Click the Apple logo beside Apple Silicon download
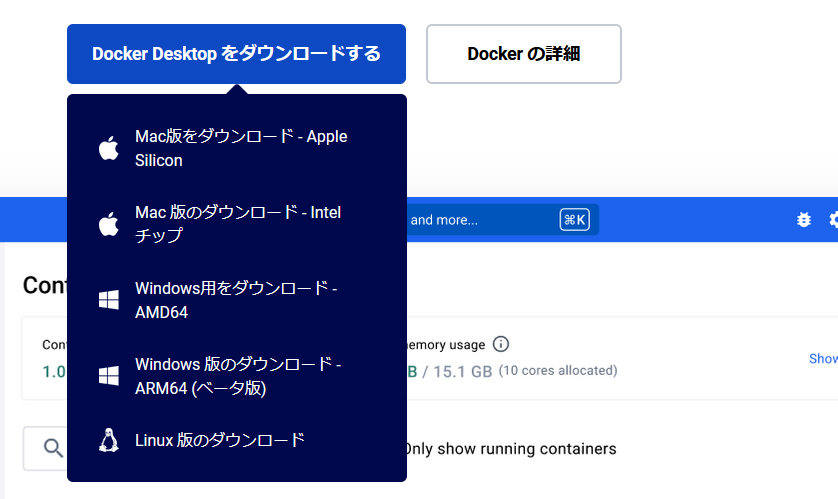 coord(108,149)
